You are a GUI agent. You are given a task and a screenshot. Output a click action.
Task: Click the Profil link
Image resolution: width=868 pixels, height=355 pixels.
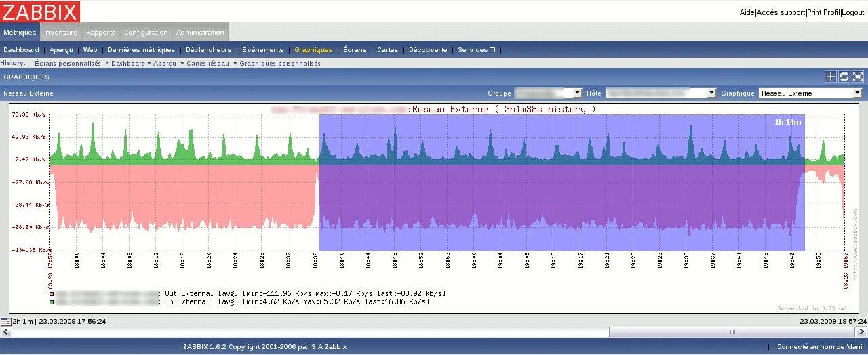pos(831,12)
